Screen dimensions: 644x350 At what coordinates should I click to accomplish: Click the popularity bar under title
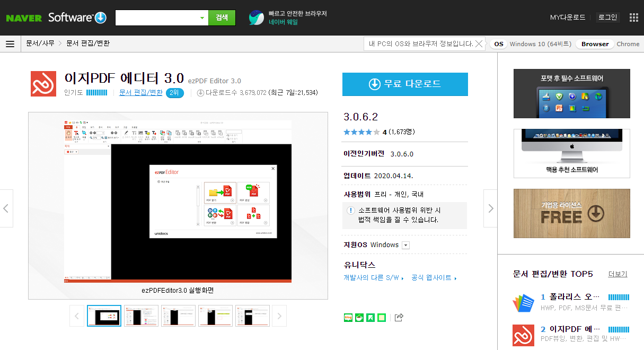coord(96,93)
